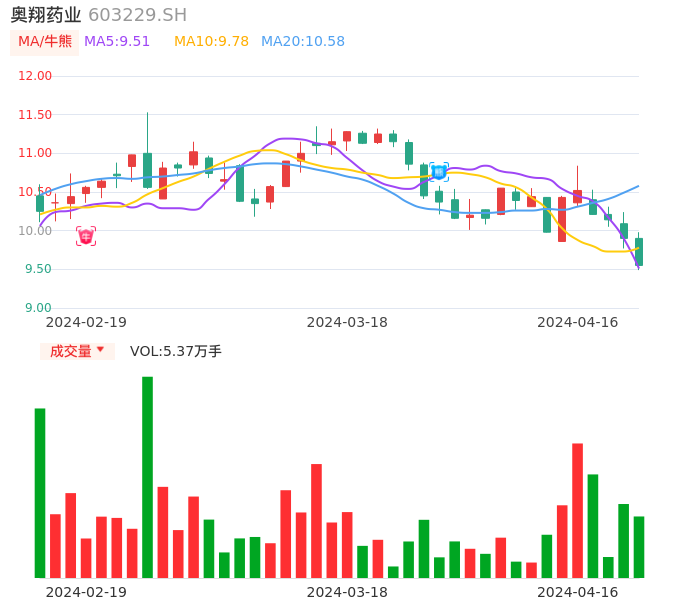Screen dimensions: 686x606
Task: Click the 11.50 price axis label
Action: tap(36, 115)
